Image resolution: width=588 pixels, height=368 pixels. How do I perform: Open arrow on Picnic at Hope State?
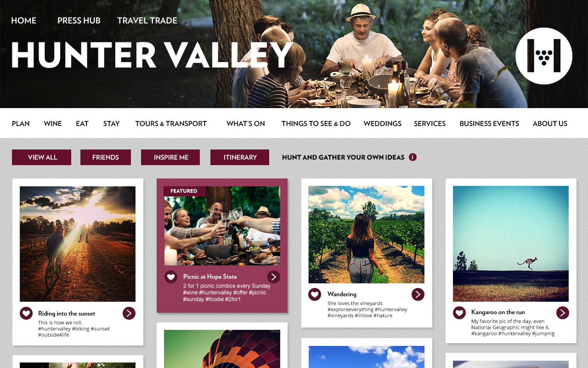(274, 277)
